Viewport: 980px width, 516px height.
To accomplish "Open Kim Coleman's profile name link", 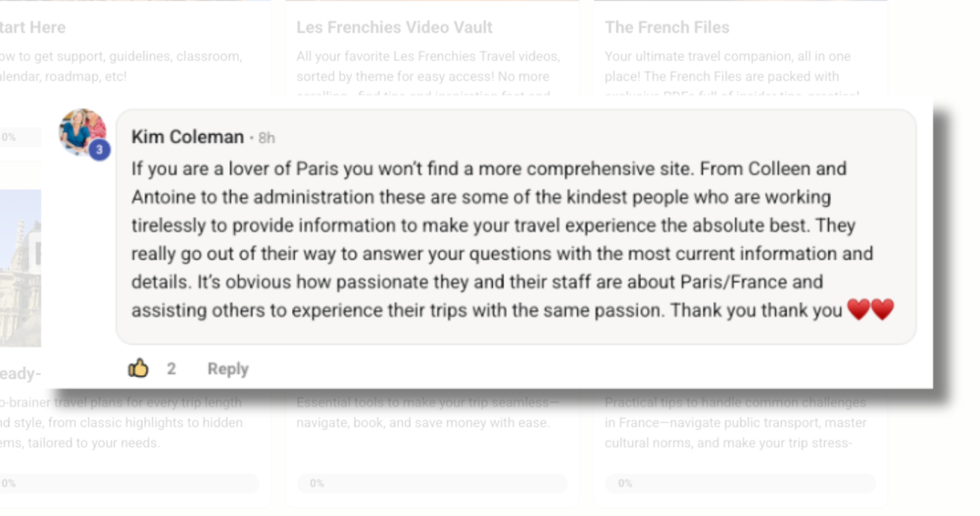I will 187,137.
